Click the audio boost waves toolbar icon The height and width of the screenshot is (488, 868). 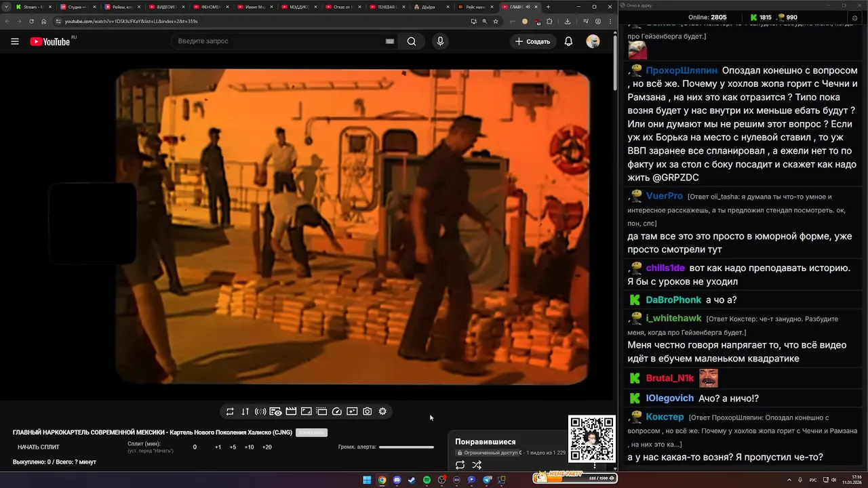[x=260, y=411]
